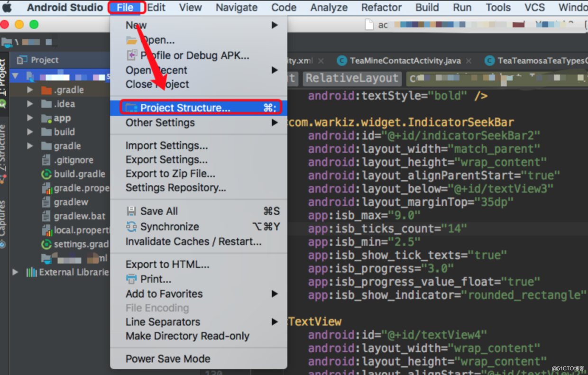
Task: Select the .gitignore file
Action: coord(73,160)
